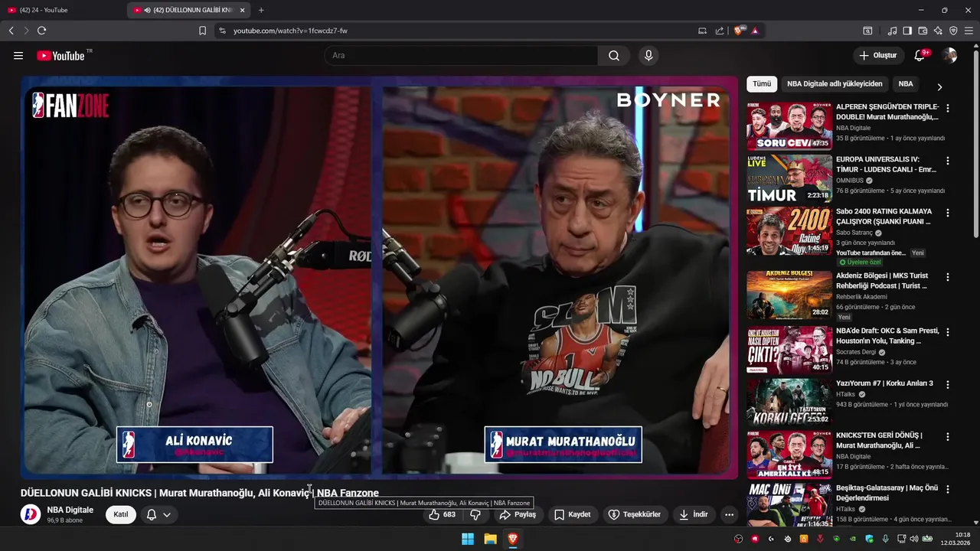The image size is (980, 551).
Task: Reload the page in Brave
Action: click(x=41, y=31)
